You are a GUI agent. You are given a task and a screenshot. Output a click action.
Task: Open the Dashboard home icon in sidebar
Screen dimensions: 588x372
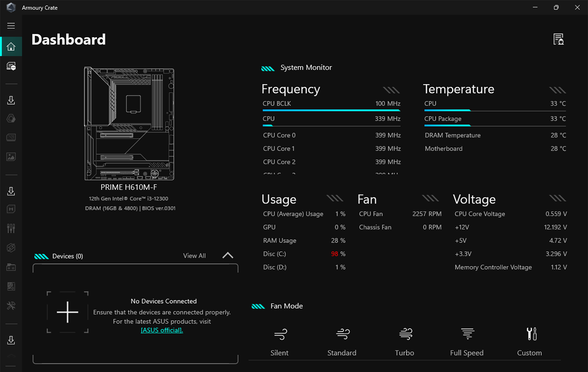(11, 46)
